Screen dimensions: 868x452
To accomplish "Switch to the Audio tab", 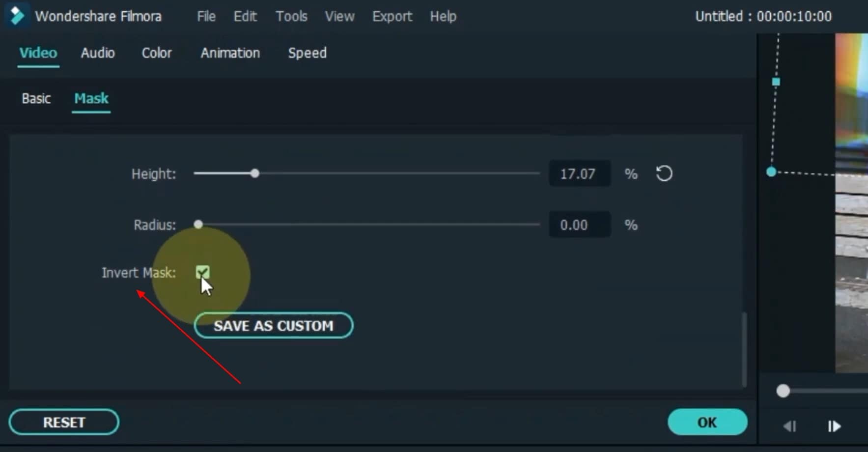I will tap(98, 53).
